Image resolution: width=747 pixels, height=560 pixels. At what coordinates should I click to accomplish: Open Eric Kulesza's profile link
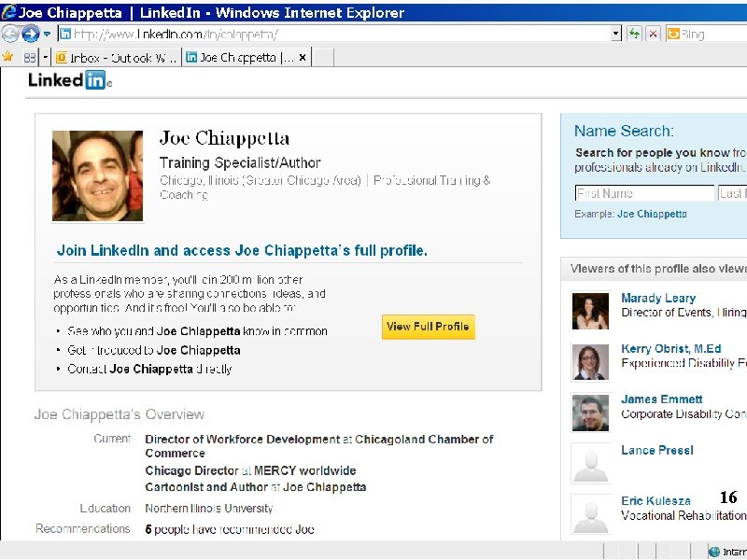tap(655, 501)
